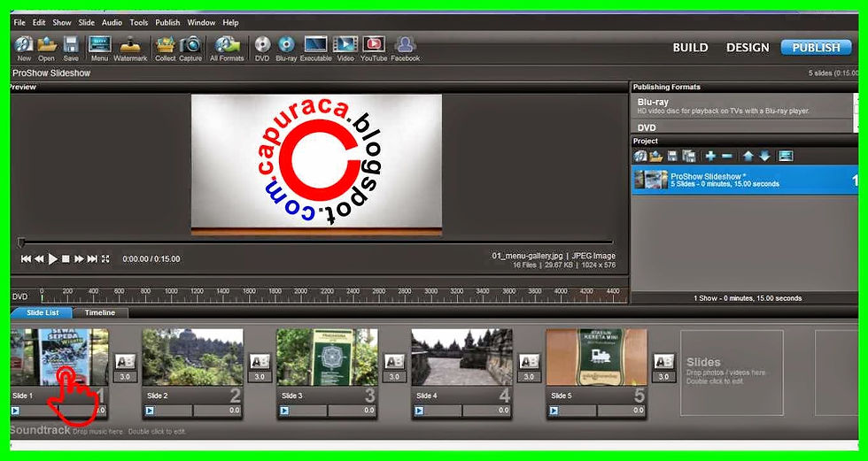Click the menu layout icon in Project toolbar
Screen dimensions: 868x461
tap(786, 157)
